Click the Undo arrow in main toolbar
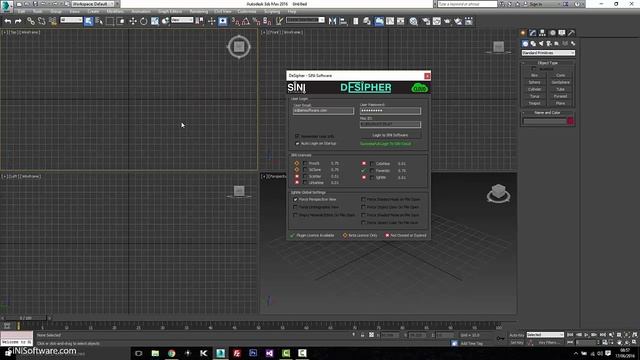Viewport: 640px width, 360px height. click(x=8, y=21)
